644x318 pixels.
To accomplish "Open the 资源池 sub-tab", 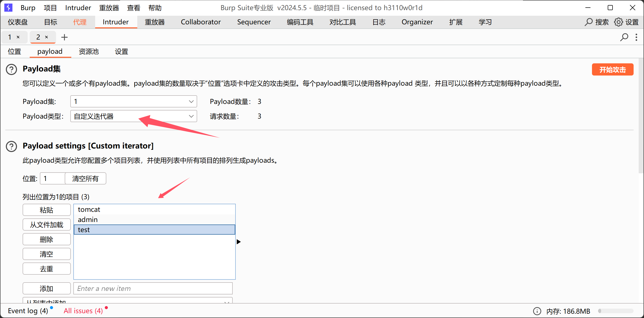I will pos(89,51).
